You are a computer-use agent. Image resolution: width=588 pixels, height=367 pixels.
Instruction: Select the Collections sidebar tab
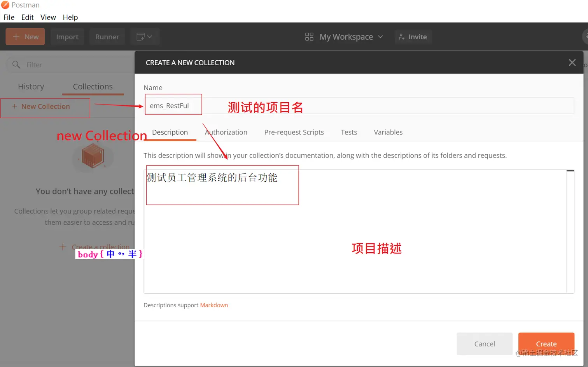click(93, 87)
